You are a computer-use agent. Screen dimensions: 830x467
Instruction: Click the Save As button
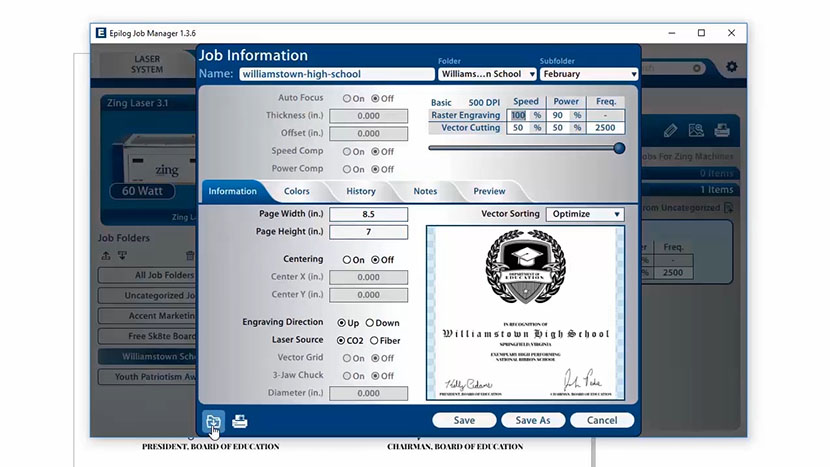coord(532,420)
